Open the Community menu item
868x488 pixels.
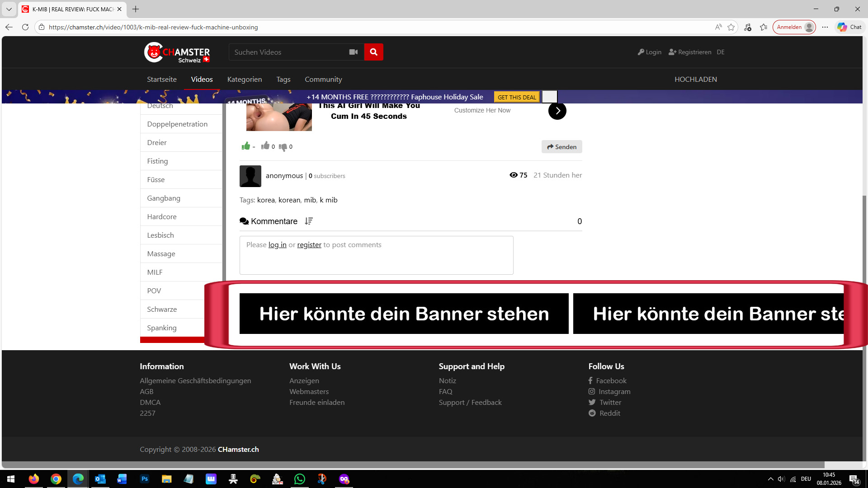point(323,79)
